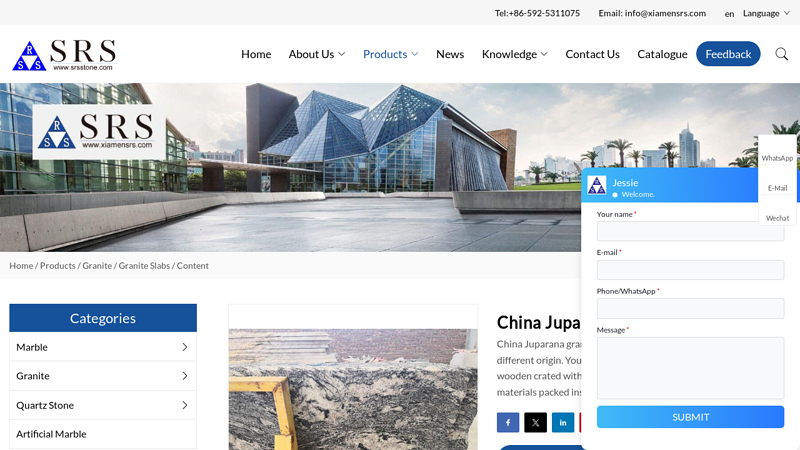Viewport: 800px width, 450px height.
Task: Click Jessie's chat avatar icon
Action: pos(597,185)
